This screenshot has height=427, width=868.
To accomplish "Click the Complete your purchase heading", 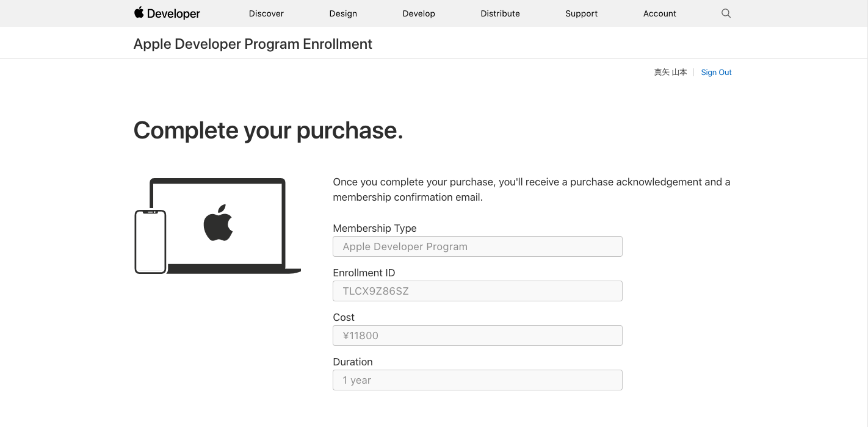I will 268,131.
